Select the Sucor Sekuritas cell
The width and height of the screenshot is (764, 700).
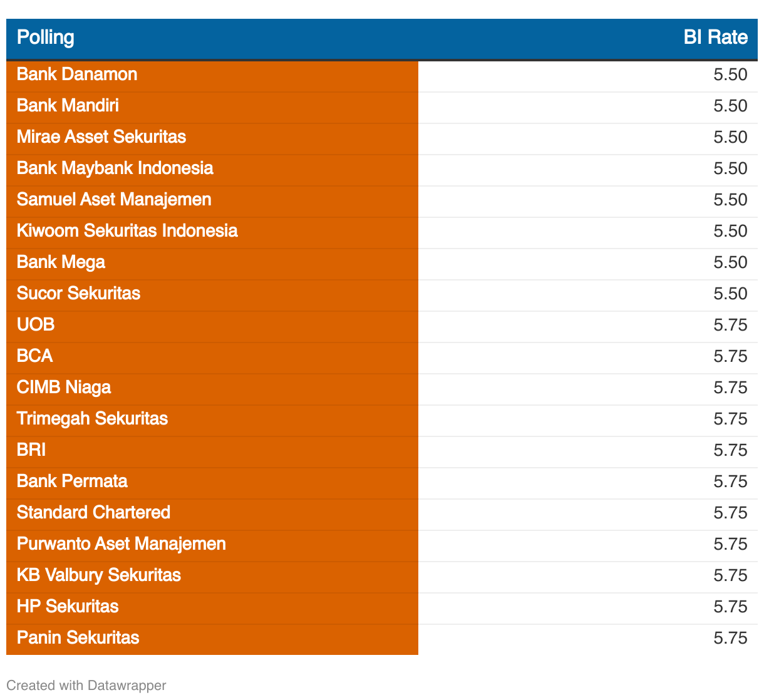point(78,294)
